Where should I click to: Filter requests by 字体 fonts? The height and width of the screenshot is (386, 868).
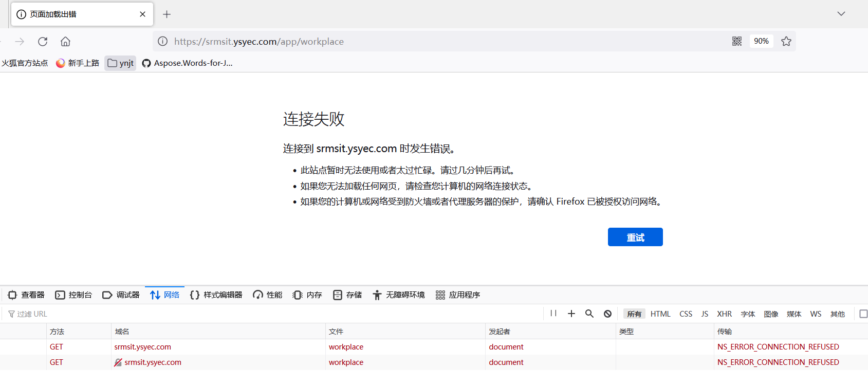(748, 314)
